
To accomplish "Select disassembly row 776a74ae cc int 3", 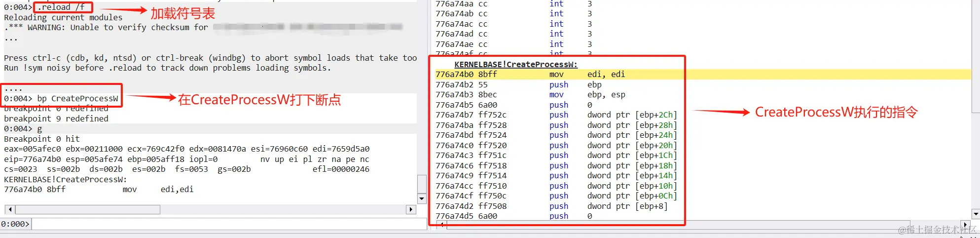I will coord(514,44).
